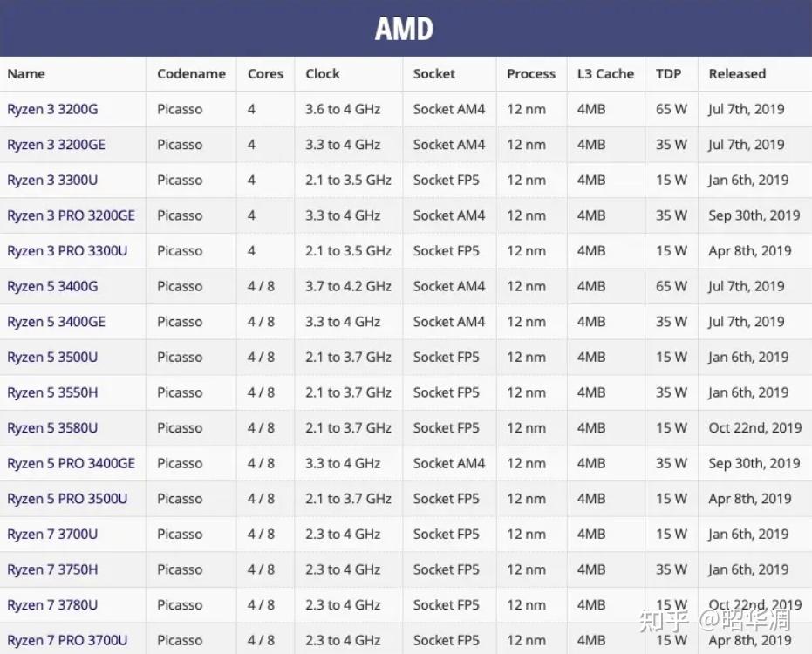Open the Ryzen 3 3200G link
This screenshot has height=654, width=812.
pos(52,110)
